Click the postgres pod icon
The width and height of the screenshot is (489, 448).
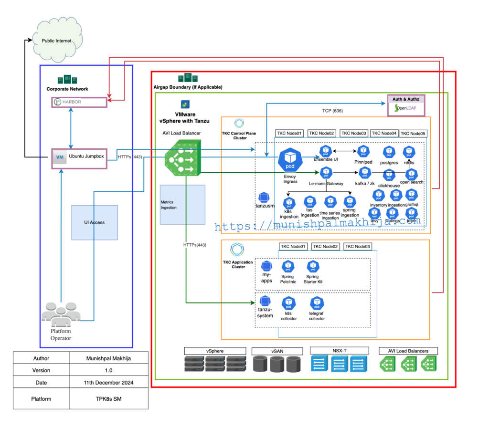coord(389,152)
